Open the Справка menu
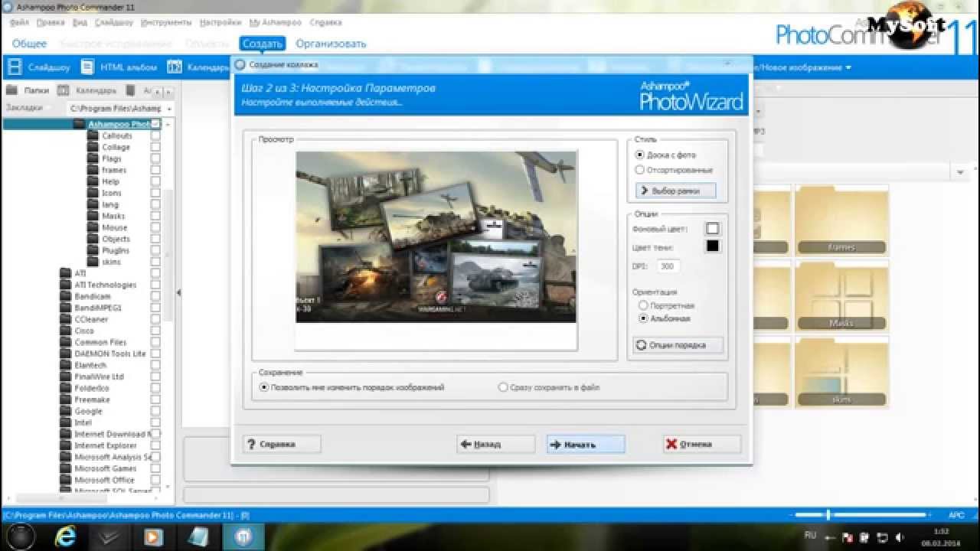980x551 pixels. (326, 23)
